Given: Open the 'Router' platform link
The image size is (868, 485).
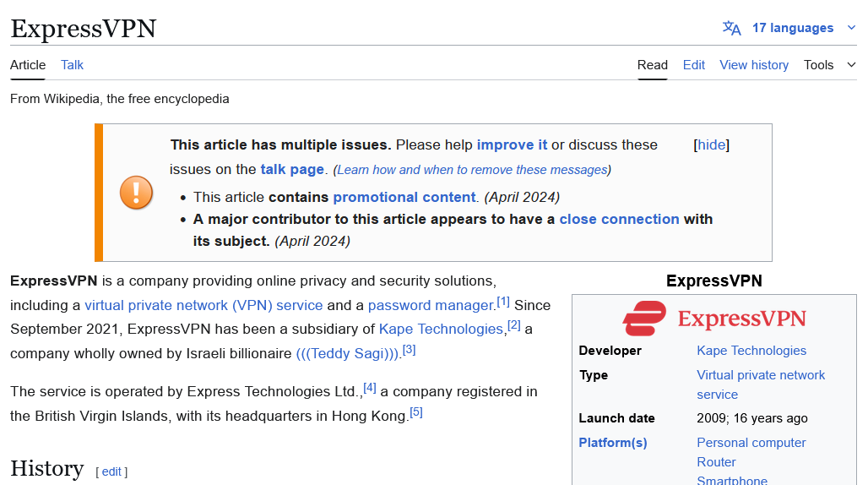Looking at the screenshot, I should pyautogui.click(x=716, y=461).
